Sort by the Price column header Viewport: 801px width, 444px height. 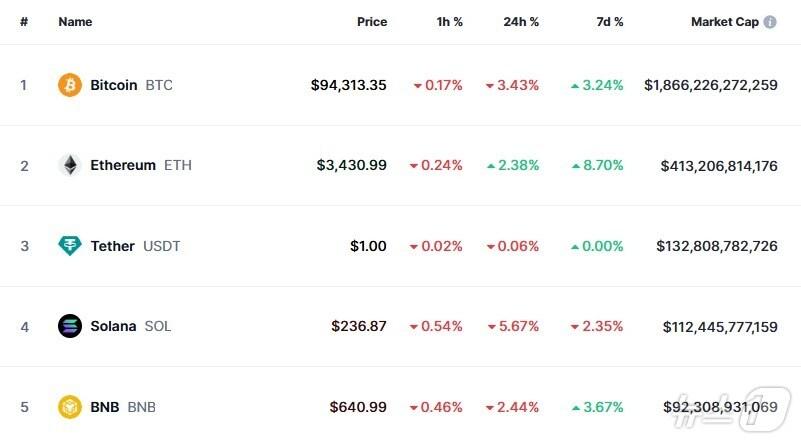[x=371, y=22]
